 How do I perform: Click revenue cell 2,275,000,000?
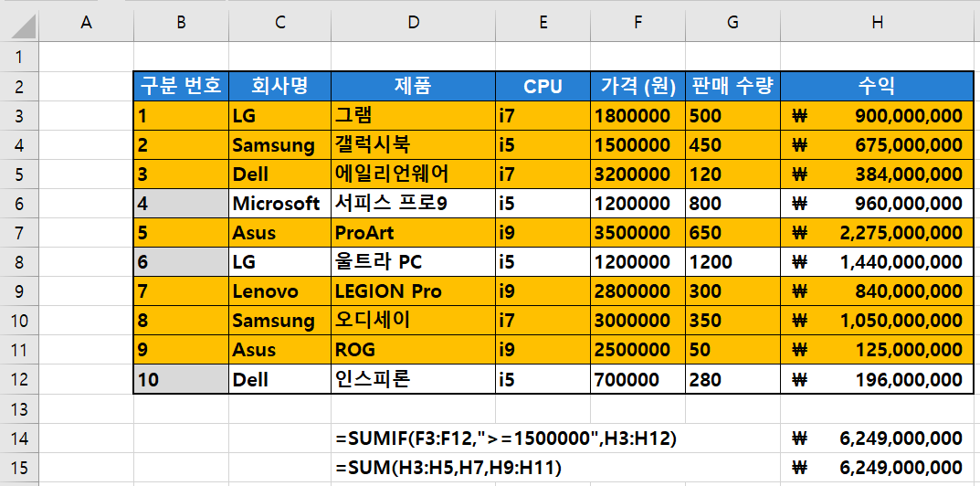(x=878, y=233)
